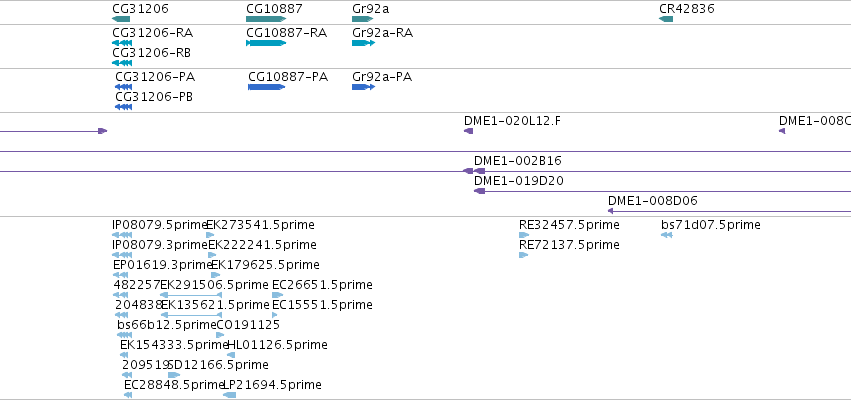Select the LP21694.5prime EST block
Viewport: 851px width, 400px height.
coord(230,395)
